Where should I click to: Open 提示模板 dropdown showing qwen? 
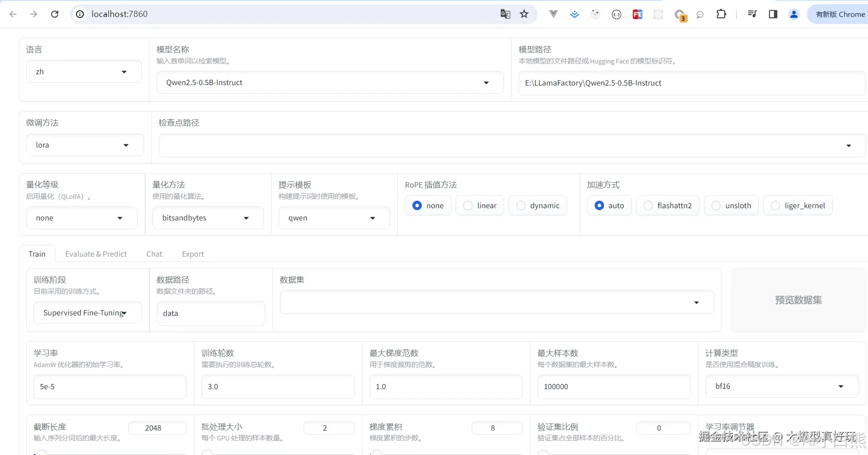click(x=334, y=218)
